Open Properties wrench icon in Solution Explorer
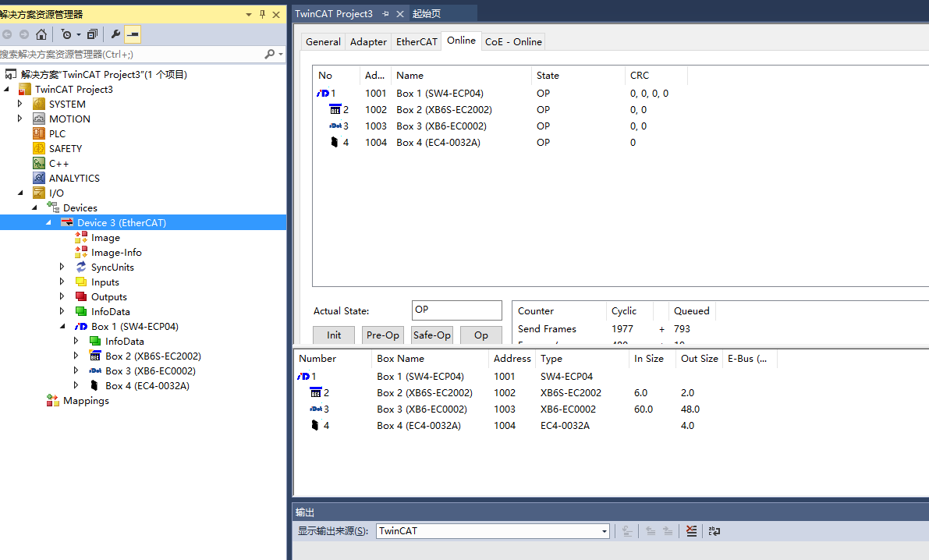The height and width of the screenshot is (560, 929). click(x=116, y=34)
